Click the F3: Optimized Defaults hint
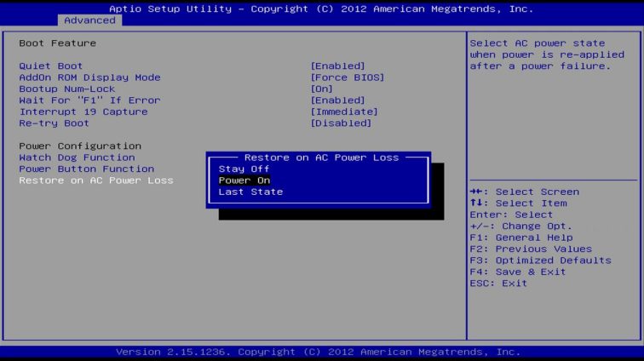Viewport: 644px width, 361px height. 540,261
